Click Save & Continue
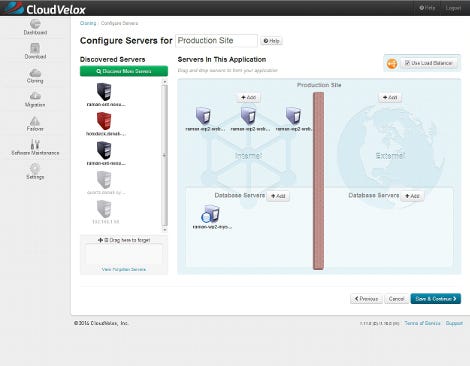 click(436, 299)
